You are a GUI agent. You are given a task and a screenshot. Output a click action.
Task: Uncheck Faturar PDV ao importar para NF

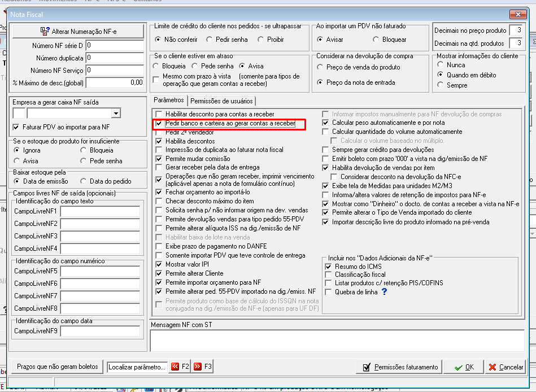[x=16, y=127]
